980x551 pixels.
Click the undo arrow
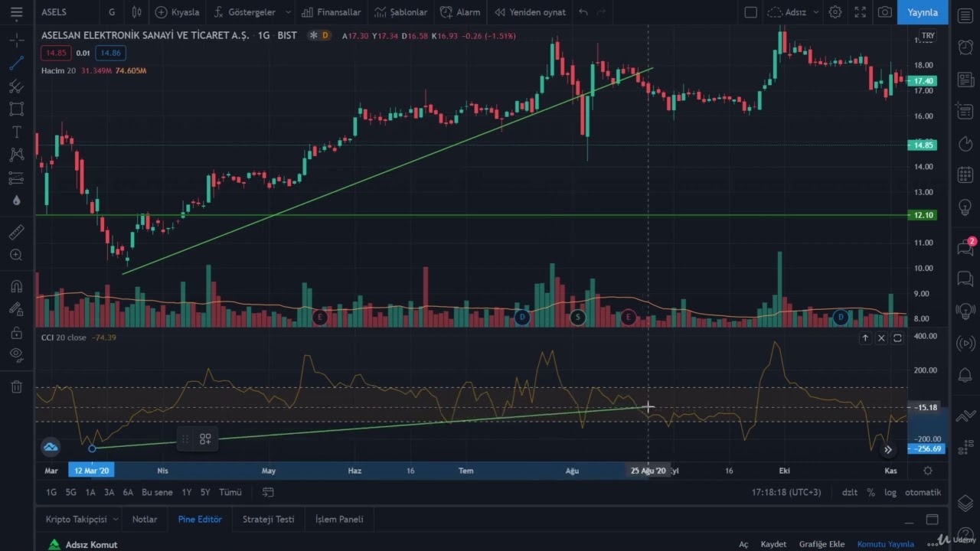583,12
